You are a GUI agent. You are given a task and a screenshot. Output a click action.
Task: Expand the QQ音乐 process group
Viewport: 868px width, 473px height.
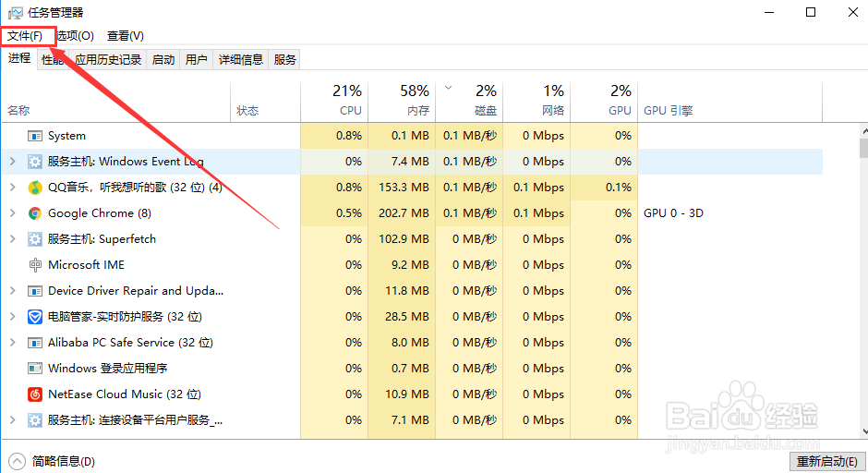coord(12,188)
